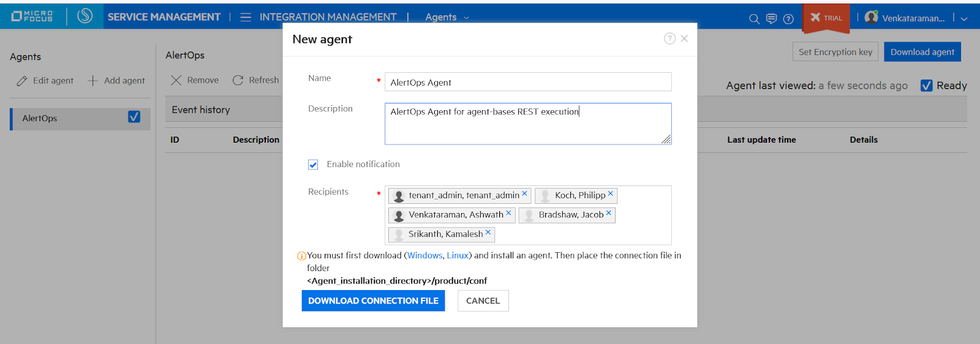Click Download Connection File button
This screenshot has width=980, height=344.
373,301
